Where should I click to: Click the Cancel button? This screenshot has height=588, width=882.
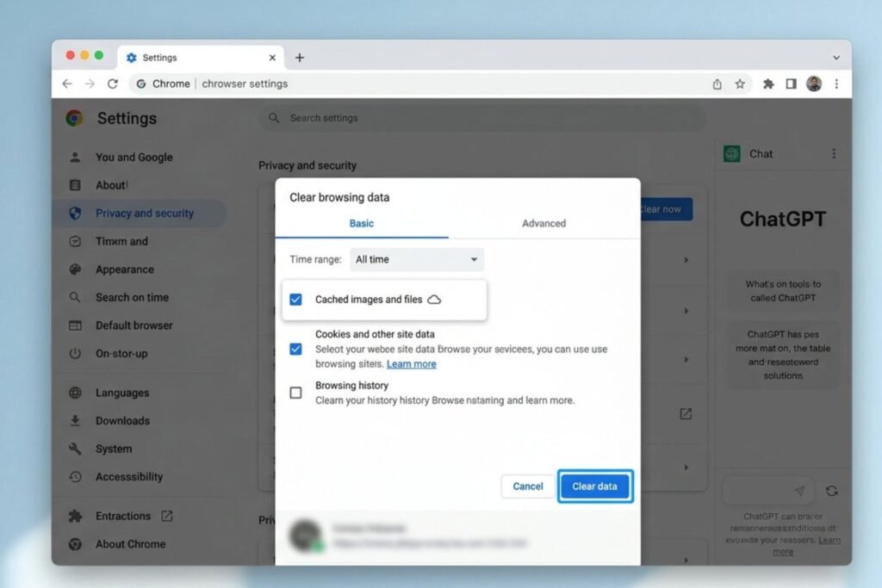click(x=528, y=486)
